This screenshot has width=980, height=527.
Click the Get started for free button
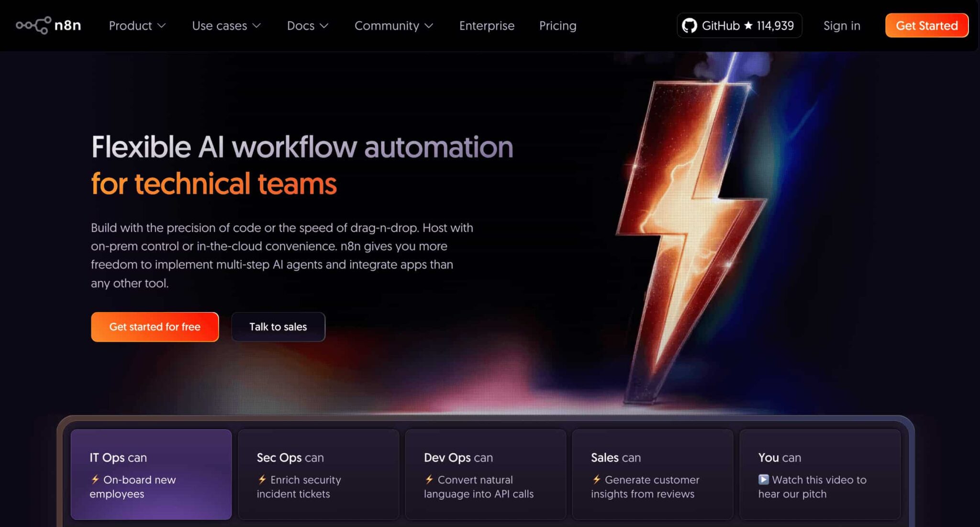click(x=155, y=326)
